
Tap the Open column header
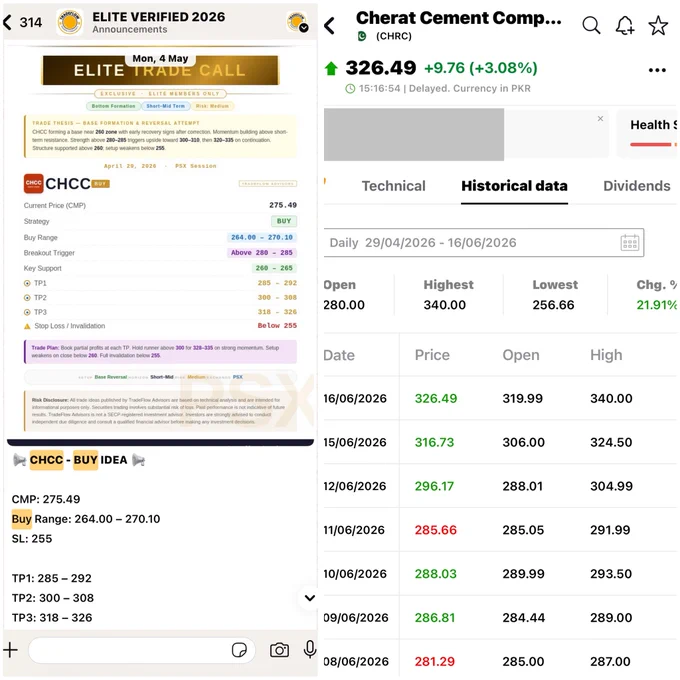521,355
